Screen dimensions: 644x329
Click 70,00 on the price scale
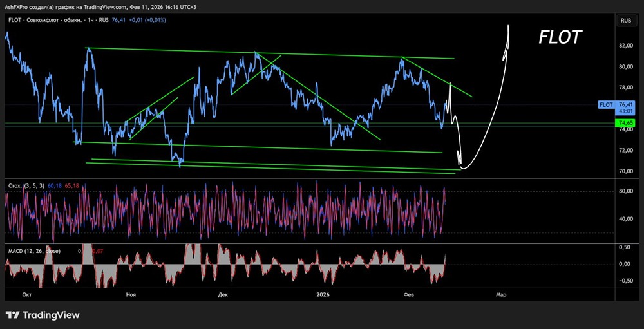[626, 171]
